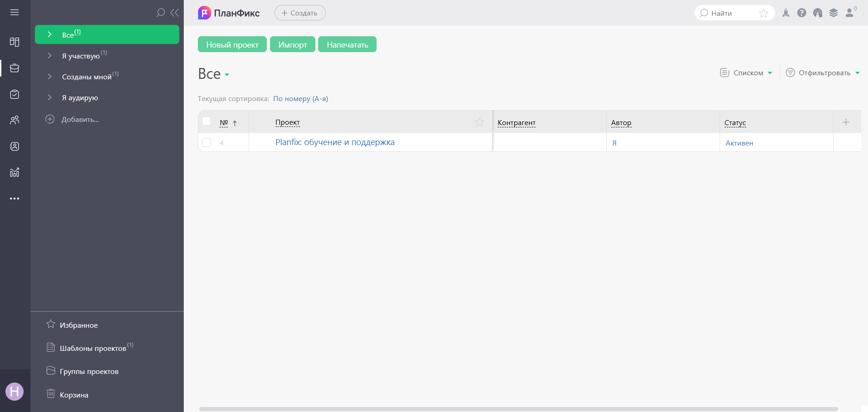Open the contacts people icon in sidebar
The height and width of the screenshot is (412, 868).
[15, 120]
